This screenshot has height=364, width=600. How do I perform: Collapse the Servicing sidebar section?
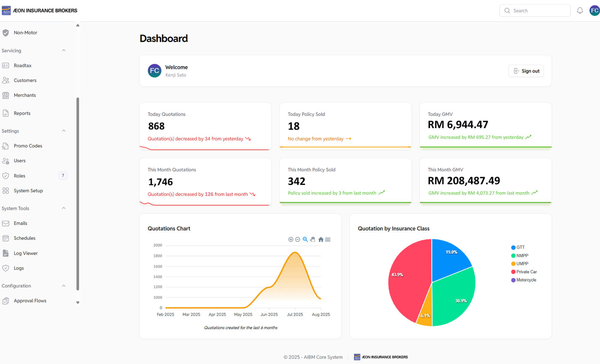click(x=64, y=51)
